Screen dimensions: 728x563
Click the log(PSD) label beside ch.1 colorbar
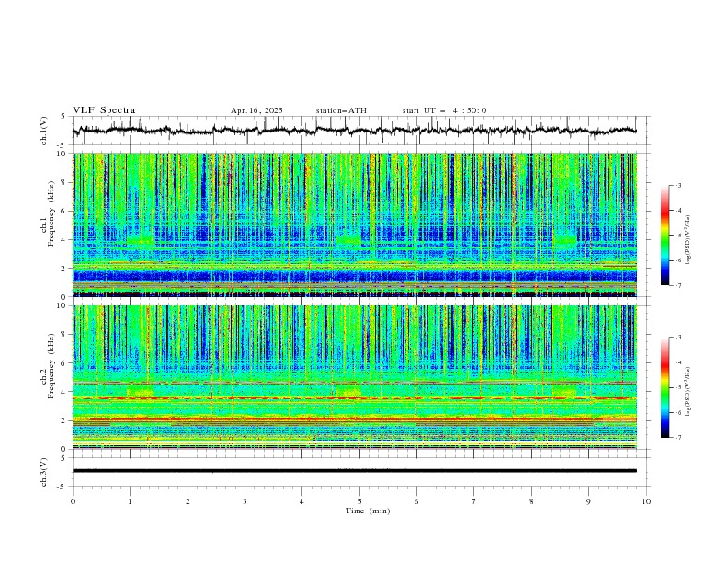coord(688,240)
